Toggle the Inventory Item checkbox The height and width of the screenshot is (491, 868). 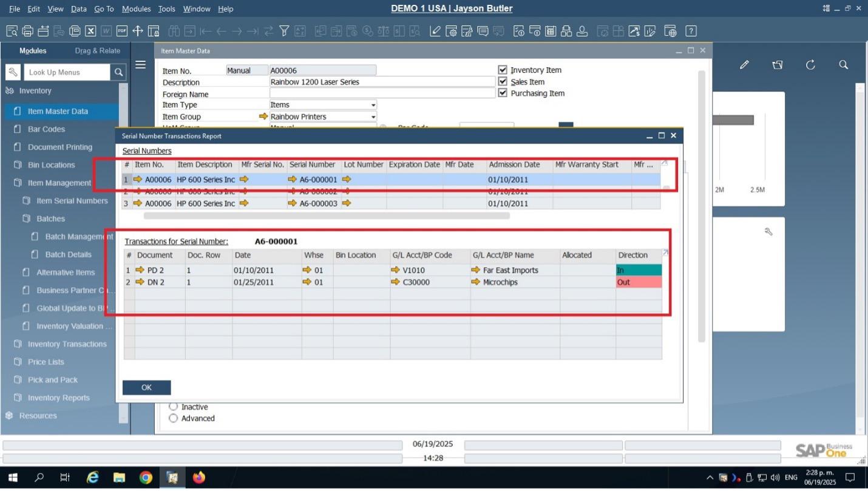503,70
